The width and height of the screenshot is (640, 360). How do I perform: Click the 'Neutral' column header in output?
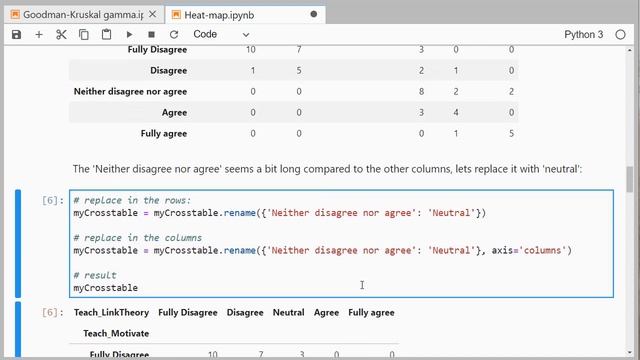click(x=289, y=313)
